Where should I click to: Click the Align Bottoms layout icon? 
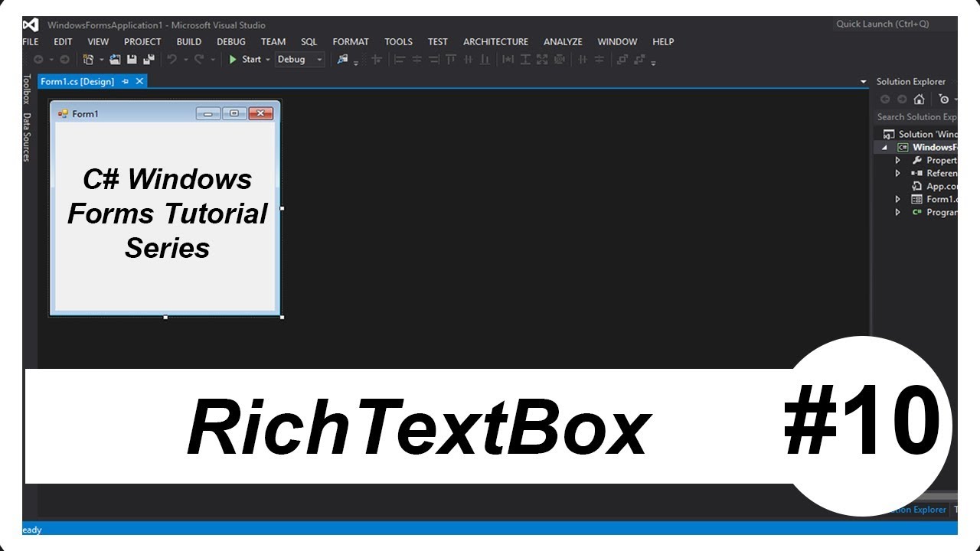pyautogui.click(x=485, y=60)
